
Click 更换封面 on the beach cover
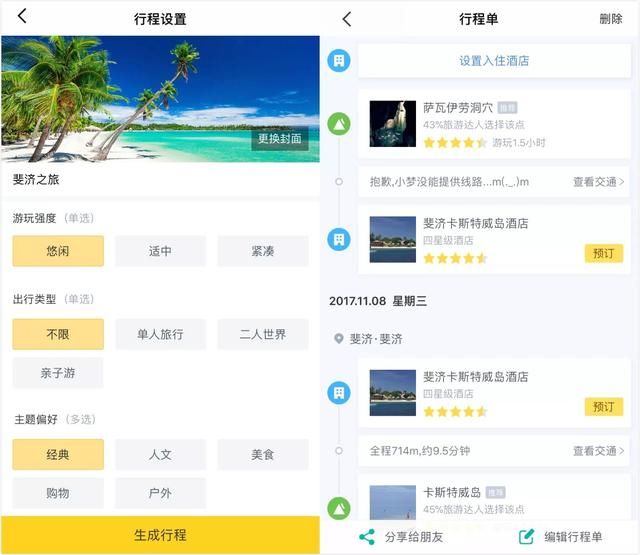pyautogui.click(x=280, y=139)
